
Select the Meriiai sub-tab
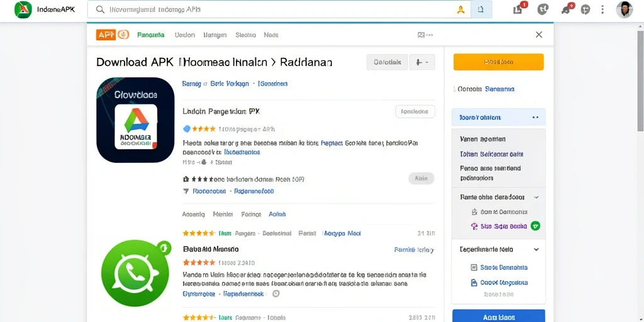pyautogui.click(x=223, y=214)
